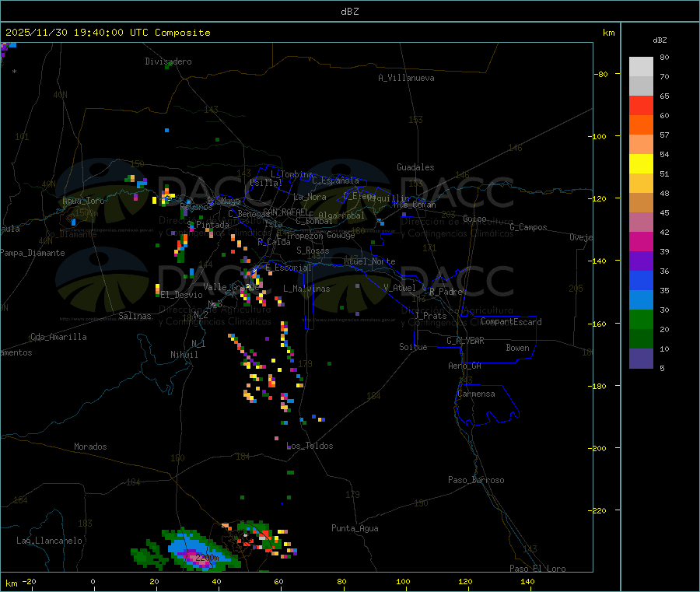Click the Aero_GA map label
Screen dimensions: 700x592
click(x=464, y=366)
